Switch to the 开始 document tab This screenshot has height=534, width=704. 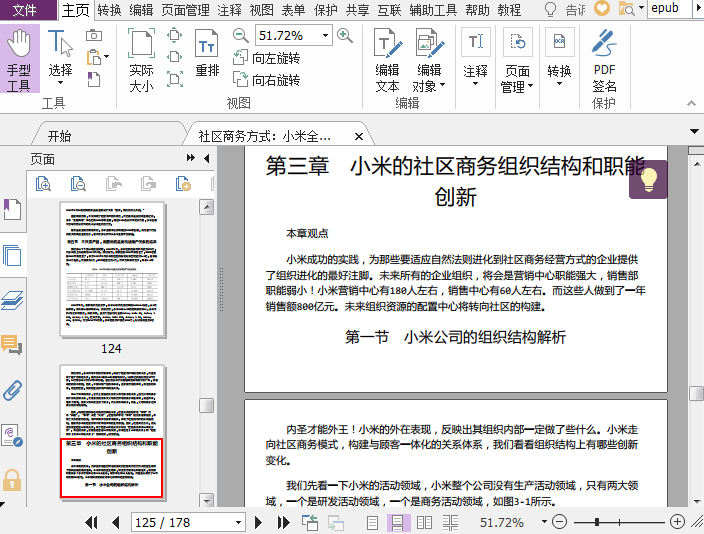pos(59,136)
